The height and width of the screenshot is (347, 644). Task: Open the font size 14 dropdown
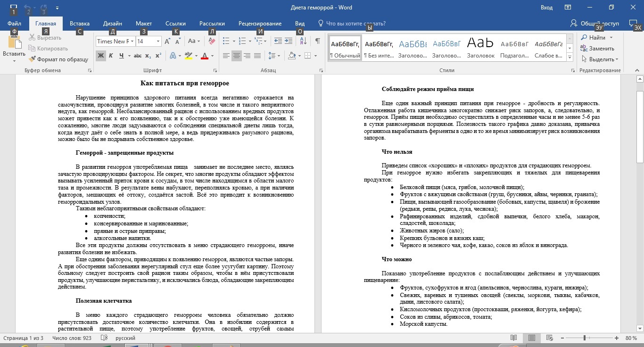[158, 41]
